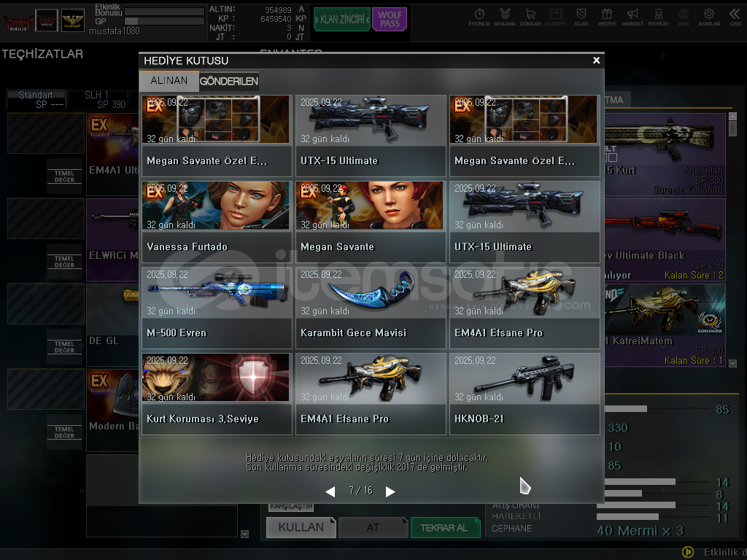Select the 15 Kurt Ana Silah inventory item
The width and height of the screenshot is (747, 560).
pos(665,155)
